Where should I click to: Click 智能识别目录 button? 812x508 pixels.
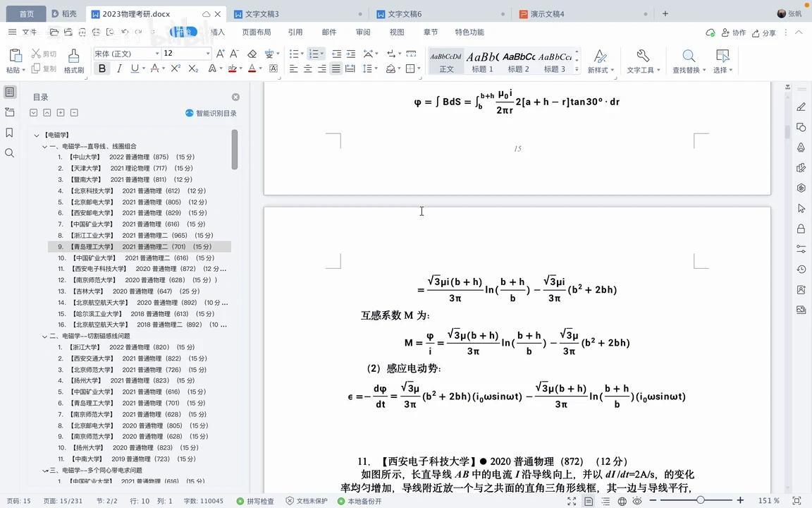point(211,113)
